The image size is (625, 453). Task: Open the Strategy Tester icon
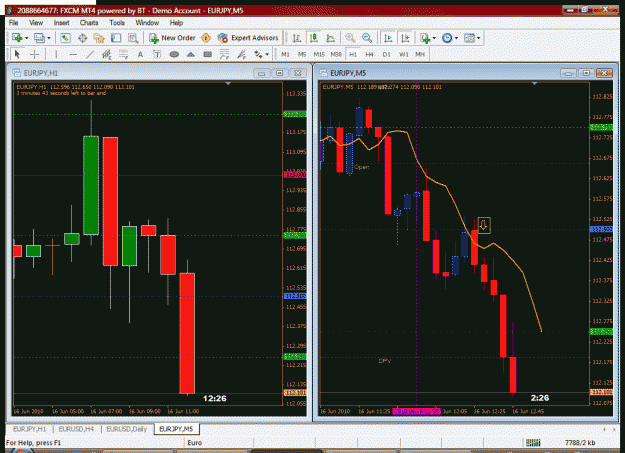pos(133,38)
